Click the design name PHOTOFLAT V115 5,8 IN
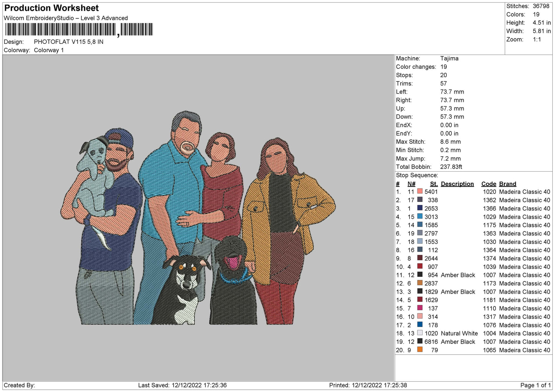 [x=68, y=42]
